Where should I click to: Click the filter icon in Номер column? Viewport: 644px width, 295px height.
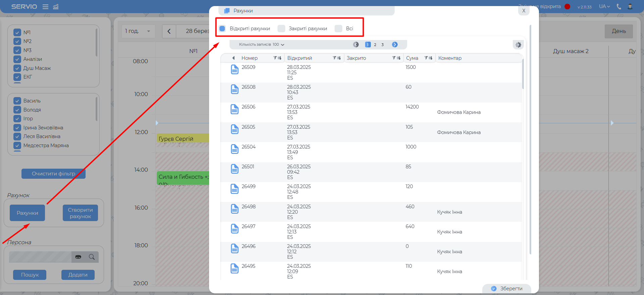(x=275, y=58)
